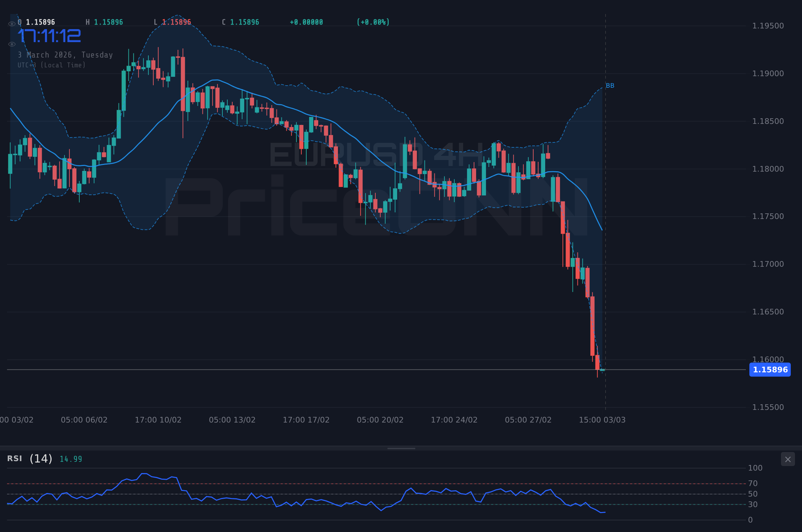The height and width of the screenshot is (532, 802).
Task: Click the high value H 1.15896
Action: [x=105, y=22]
